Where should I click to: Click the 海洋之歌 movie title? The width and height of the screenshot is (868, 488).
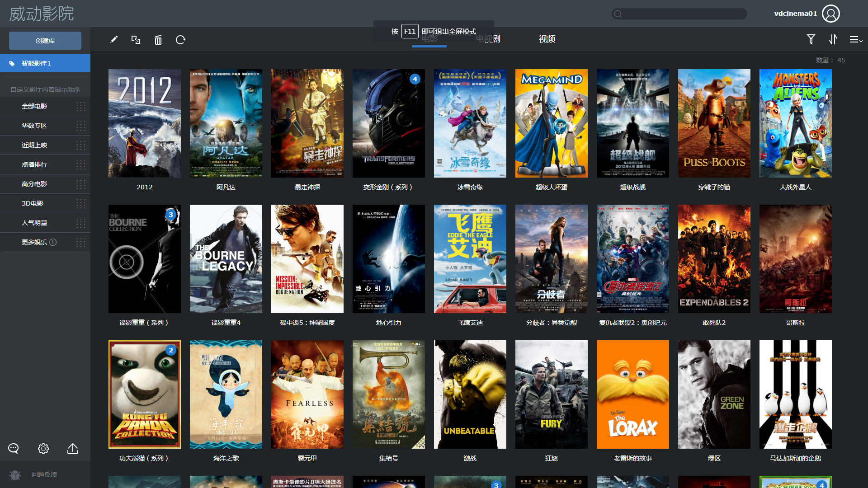(x=226, y=458)
